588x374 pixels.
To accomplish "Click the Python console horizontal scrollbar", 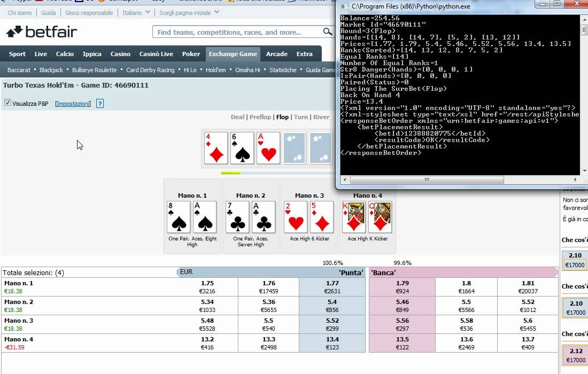I will coord(427,180).
